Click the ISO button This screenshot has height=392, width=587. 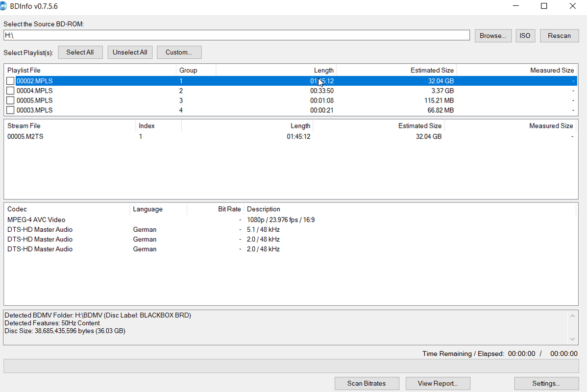coord(525,36)
